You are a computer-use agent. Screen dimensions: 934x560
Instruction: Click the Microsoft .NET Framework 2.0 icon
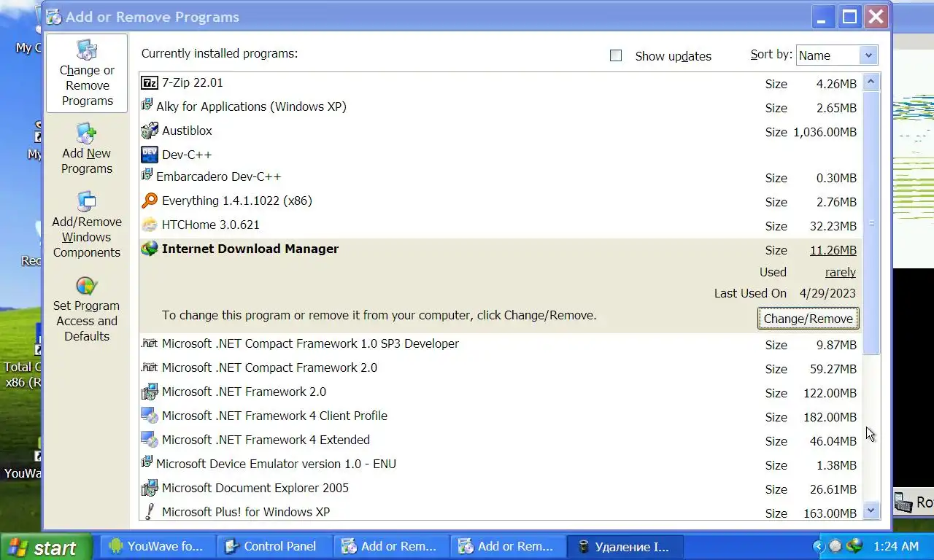[149, 392]
